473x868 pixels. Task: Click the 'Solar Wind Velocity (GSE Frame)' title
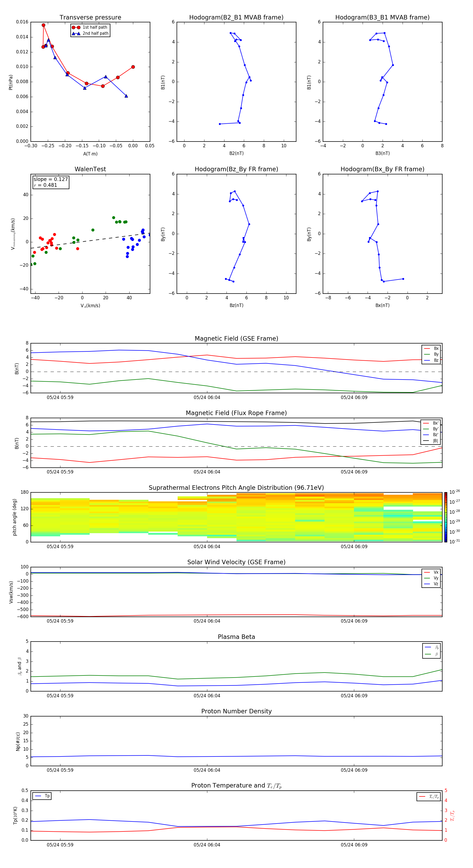(236, 562)
